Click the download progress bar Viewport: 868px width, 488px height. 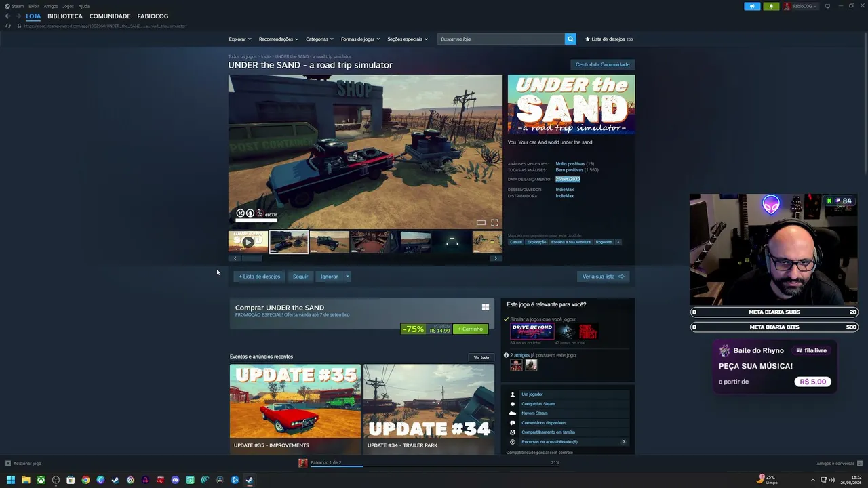[x=435, y=466]
